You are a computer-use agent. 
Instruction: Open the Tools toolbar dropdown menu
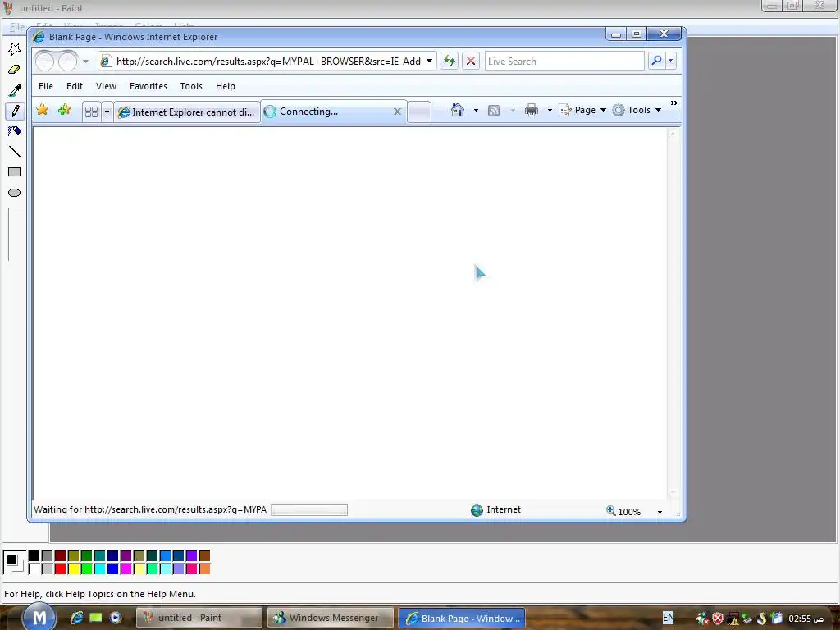637,110
